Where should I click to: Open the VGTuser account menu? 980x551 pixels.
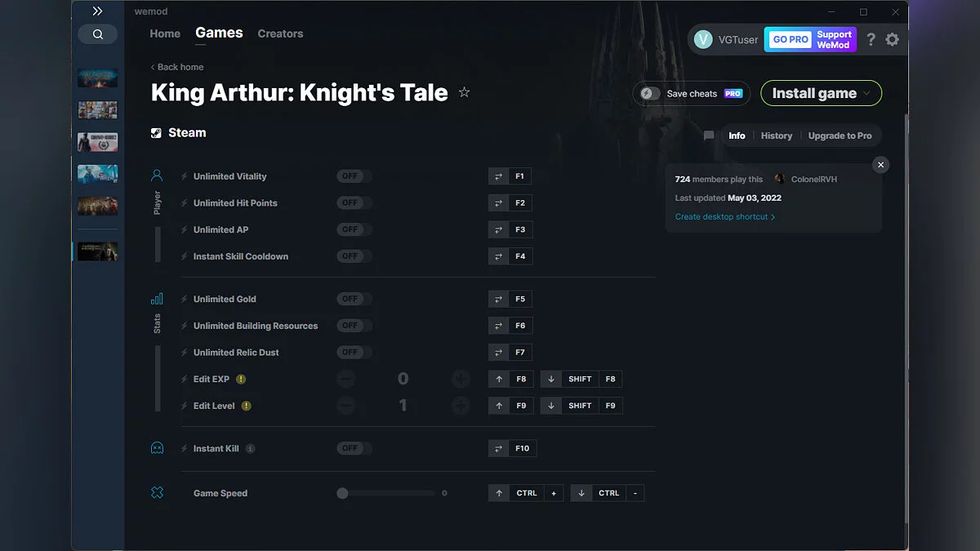coord(727,38)
